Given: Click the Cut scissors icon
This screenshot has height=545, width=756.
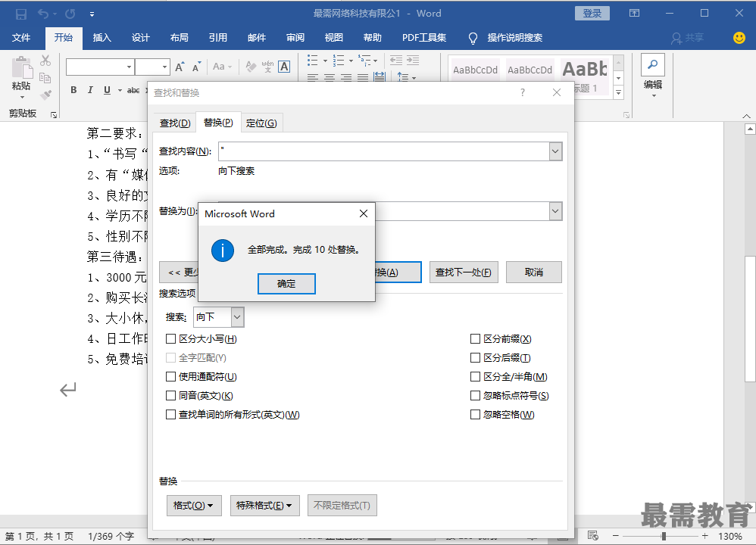Looking at the screenshot, I should [x=45, y=61].
